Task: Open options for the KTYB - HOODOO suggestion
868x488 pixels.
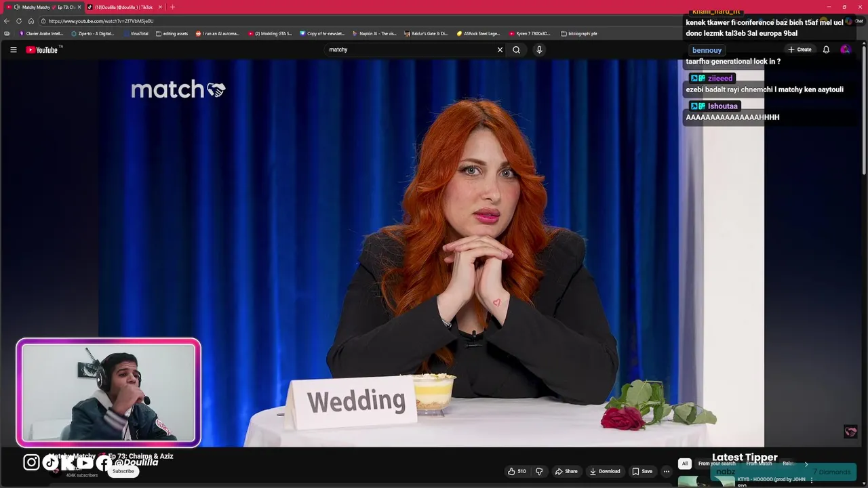Action: point(811,480)
